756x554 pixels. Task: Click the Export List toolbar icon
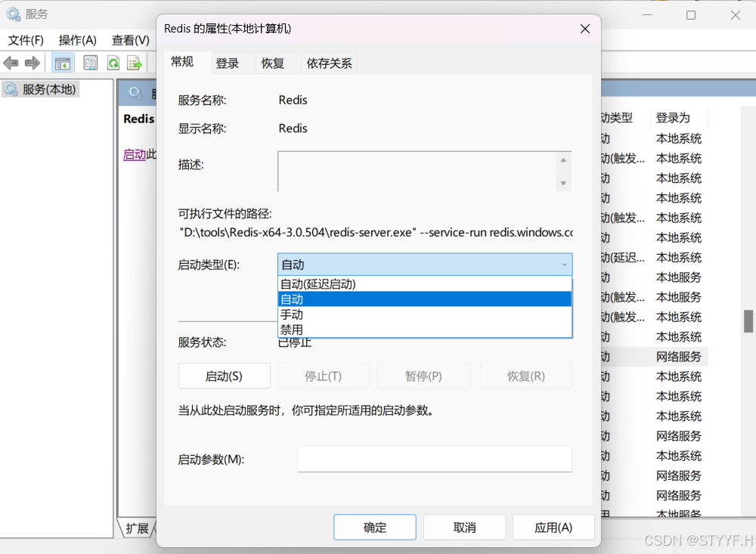point(135,63)
